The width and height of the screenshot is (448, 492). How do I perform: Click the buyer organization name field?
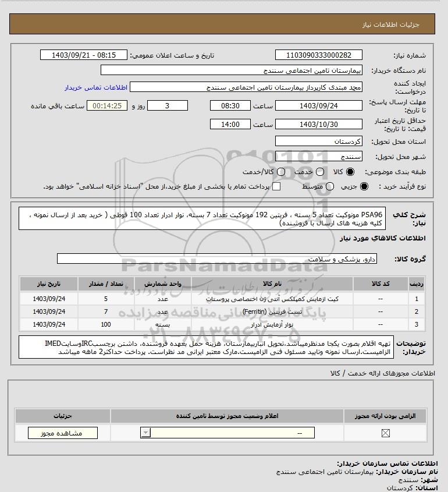[232, 70]
